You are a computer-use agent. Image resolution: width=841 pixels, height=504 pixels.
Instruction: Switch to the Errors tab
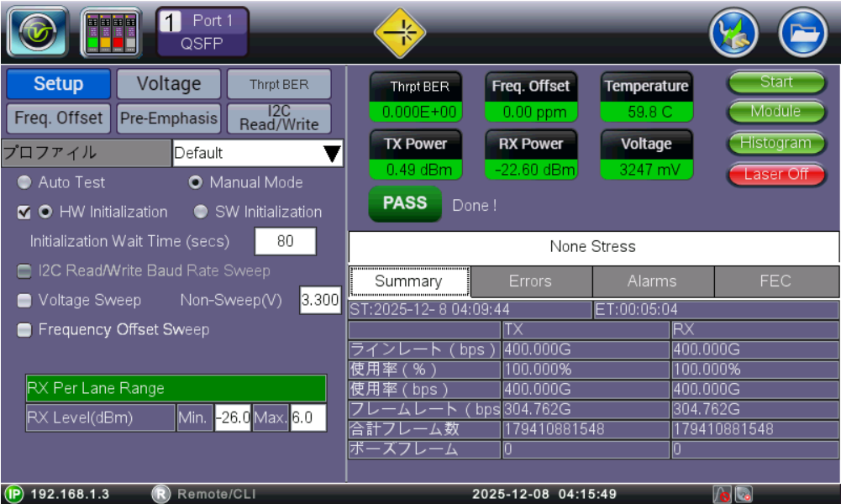point(530,281)
